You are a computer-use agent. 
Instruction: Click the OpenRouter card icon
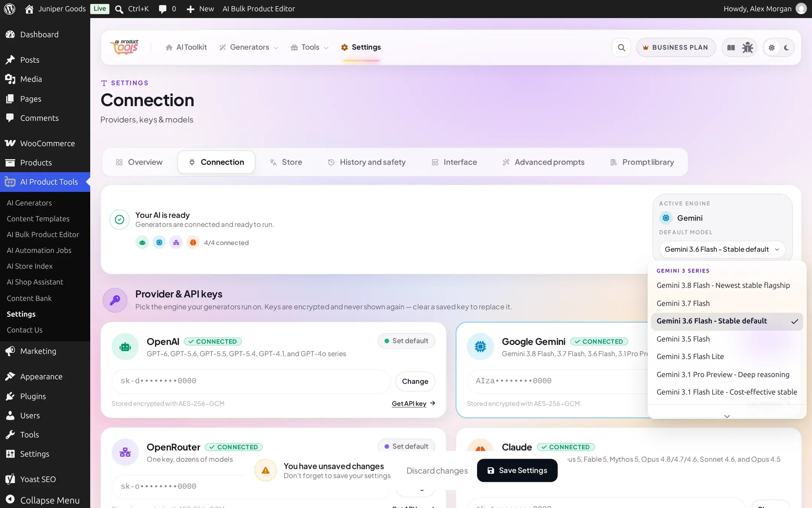tap(125, 452)
